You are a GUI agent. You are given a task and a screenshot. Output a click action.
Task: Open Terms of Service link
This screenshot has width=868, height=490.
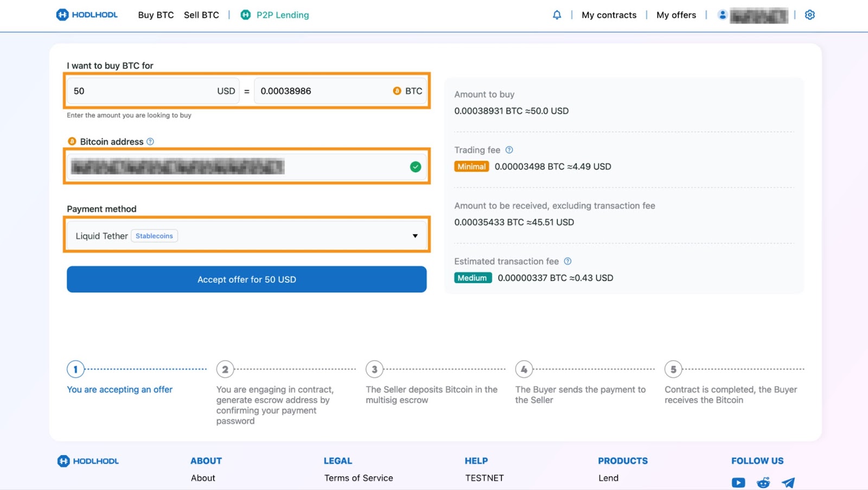tap(359, 478)
